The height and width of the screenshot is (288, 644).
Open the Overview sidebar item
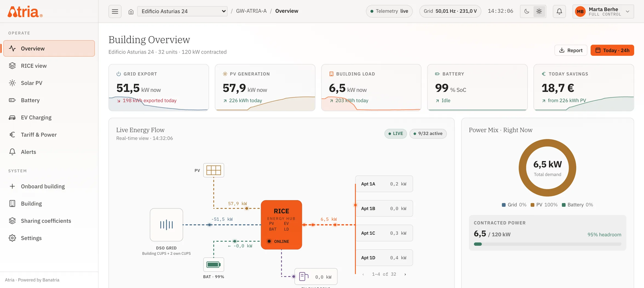(x=49, y=48)
